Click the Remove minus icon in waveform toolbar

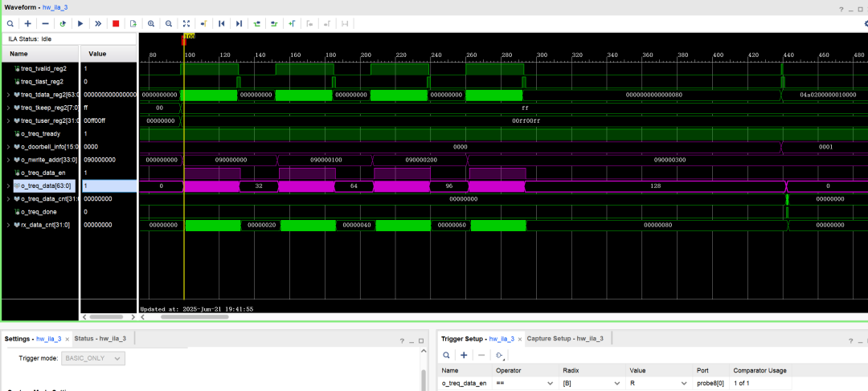[x=45, y=24]
